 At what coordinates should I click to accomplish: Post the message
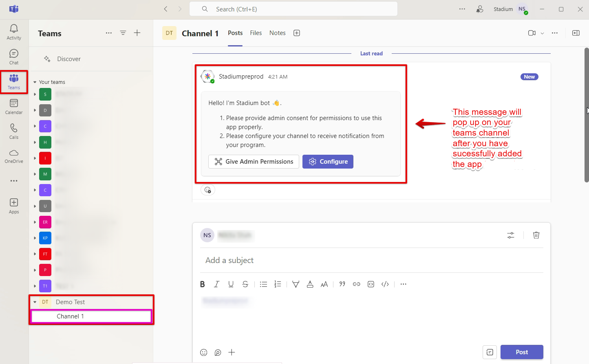tap(522, 352)
